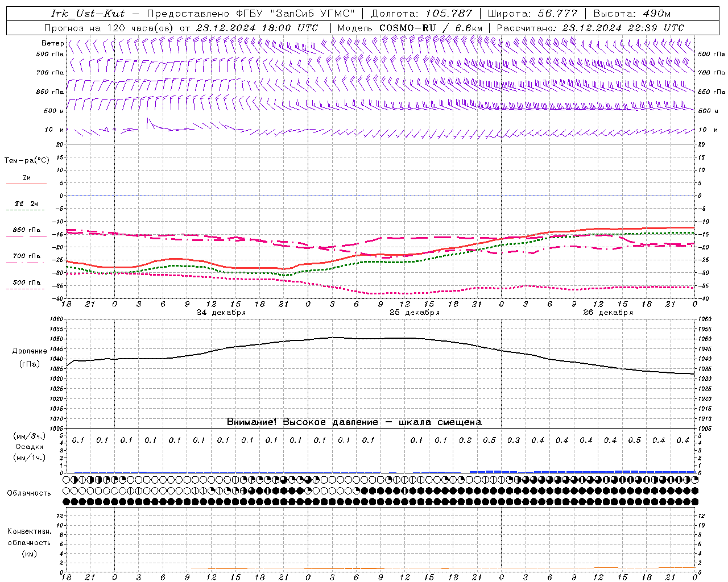This screenshot has width=728, height=582.
Task: Click the Модель COSMO-RU / 6.6км text
Action: click(x=410, y=28)
